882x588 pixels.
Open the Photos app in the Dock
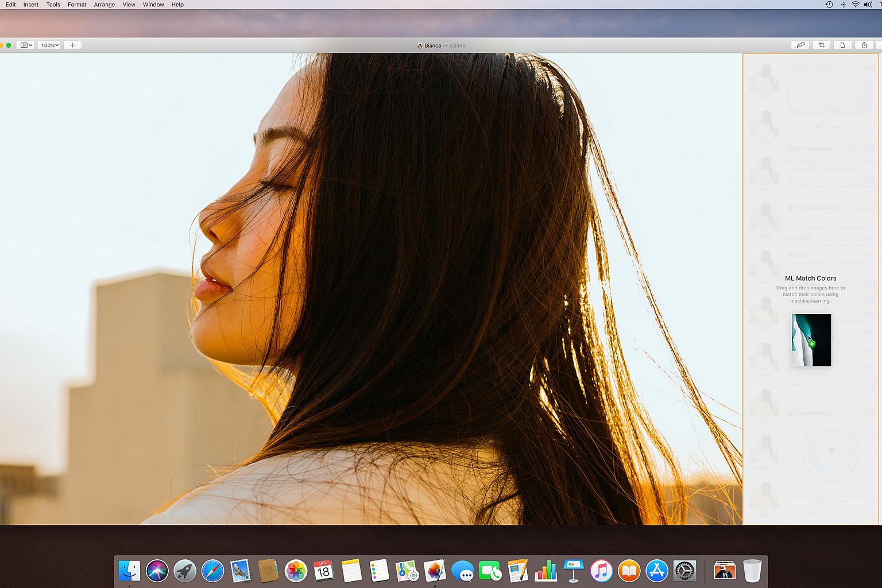coord(296,571)
